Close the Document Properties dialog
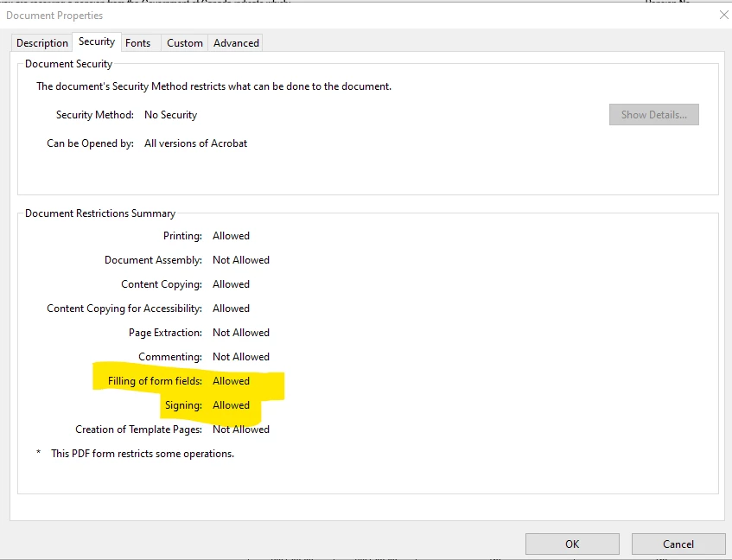Screen dimensions: 732x560 723,15
